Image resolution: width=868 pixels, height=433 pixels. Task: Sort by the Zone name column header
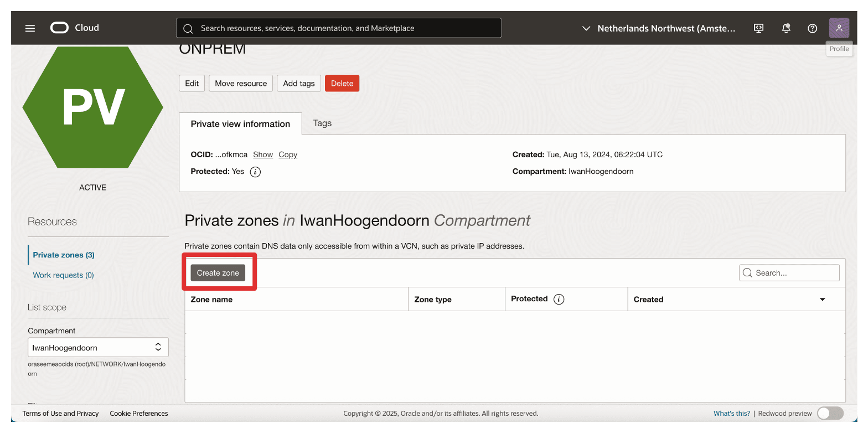(211, 300)
